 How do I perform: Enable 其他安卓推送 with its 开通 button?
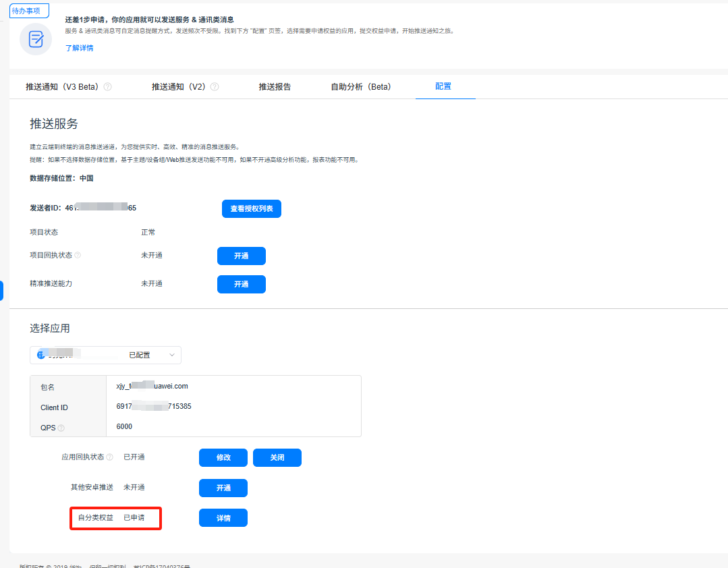coord(223,488)
